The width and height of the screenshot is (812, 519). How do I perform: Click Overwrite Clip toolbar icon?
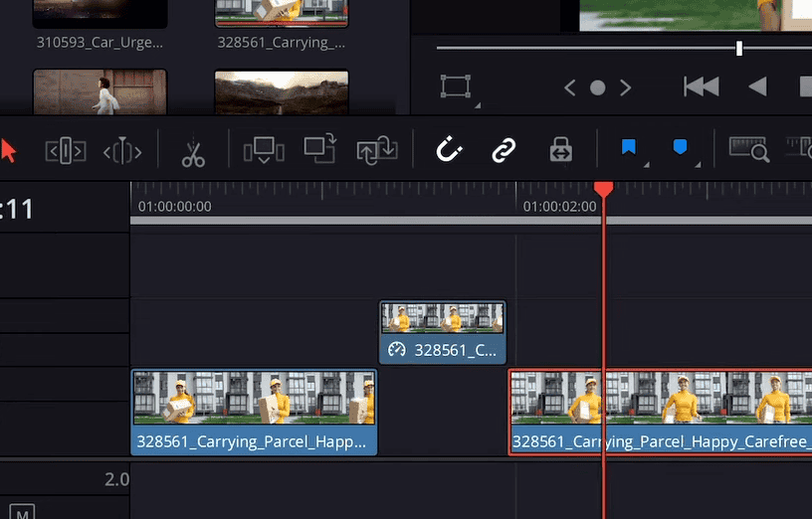[x=320, y=149]
